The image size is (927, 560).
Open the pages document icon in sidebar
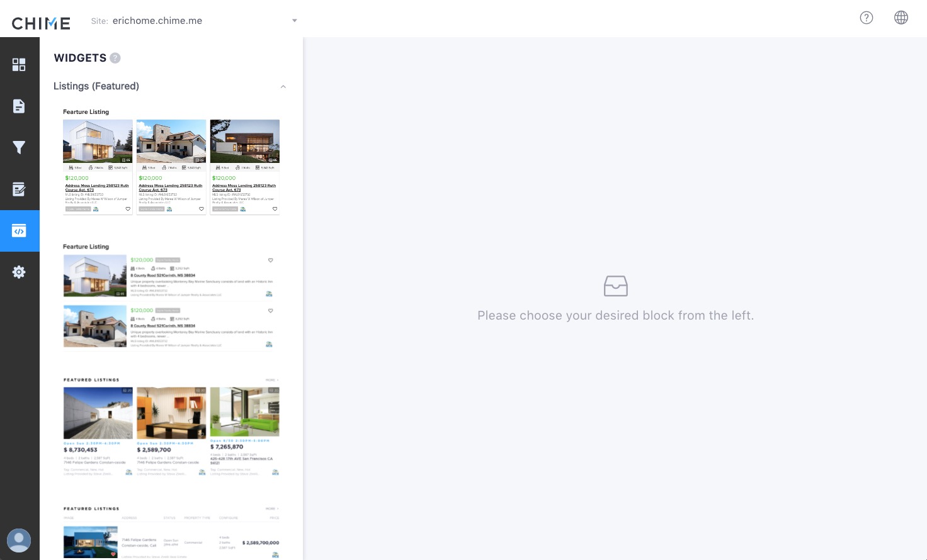coord(19,106)
